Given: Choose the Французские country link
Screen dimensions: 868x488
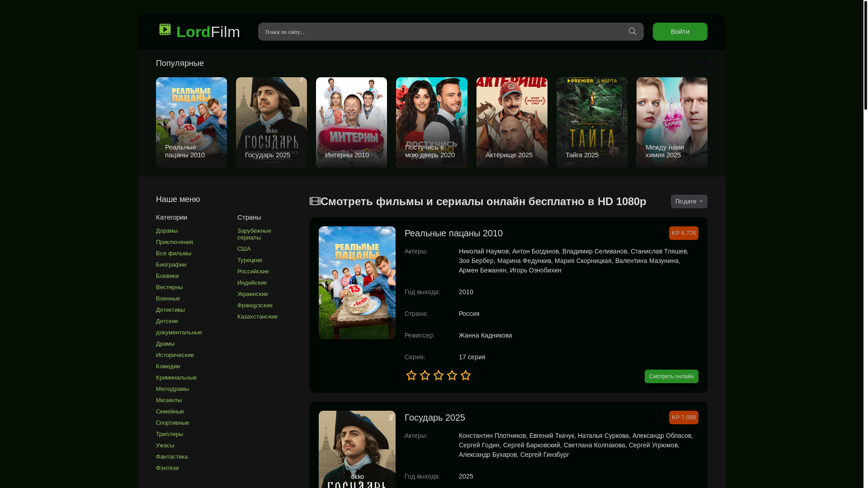Looking at the screenshot, I should click(x=255, y=305).
